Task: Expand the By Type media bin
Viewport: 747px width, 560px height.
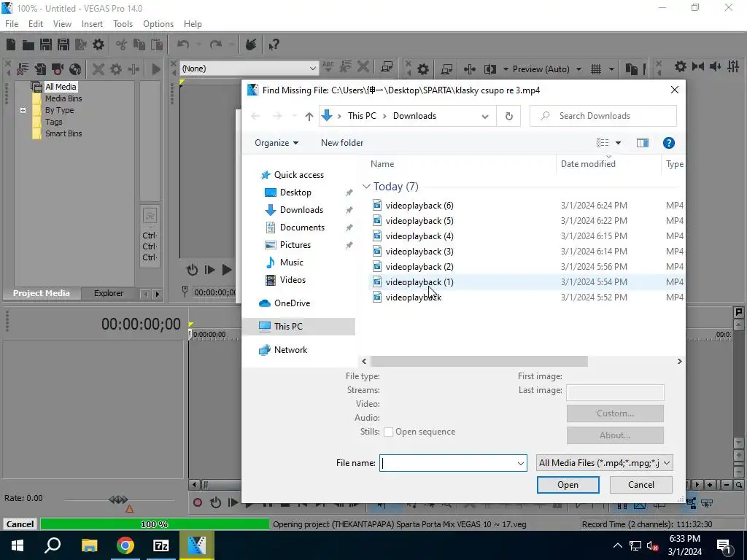Action: [x=23, y=111]
